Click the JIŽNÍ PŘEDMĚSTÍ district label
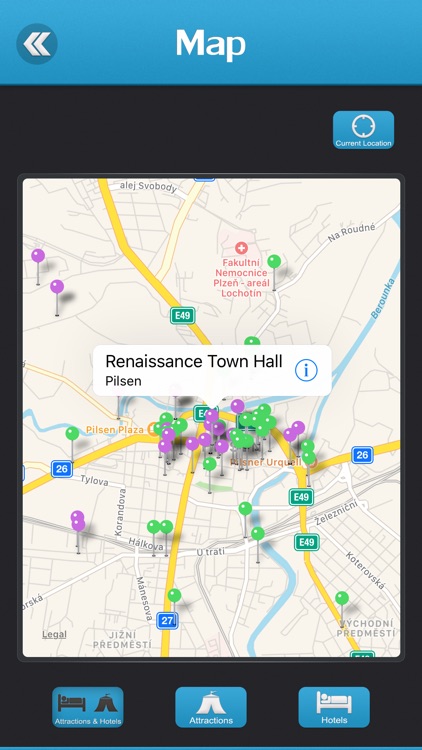Viewport: 422px width, 750px height. [122, 640]
